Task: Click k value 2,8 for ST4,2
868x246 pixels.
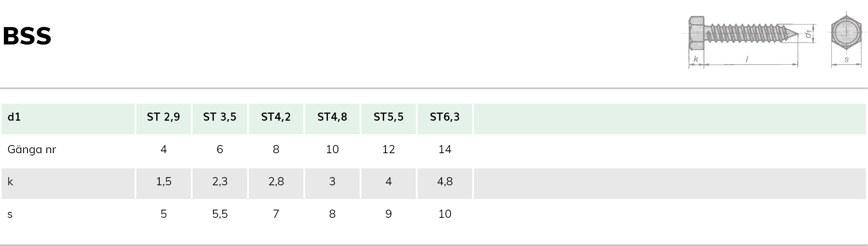Action: click(x=276, y=181)
